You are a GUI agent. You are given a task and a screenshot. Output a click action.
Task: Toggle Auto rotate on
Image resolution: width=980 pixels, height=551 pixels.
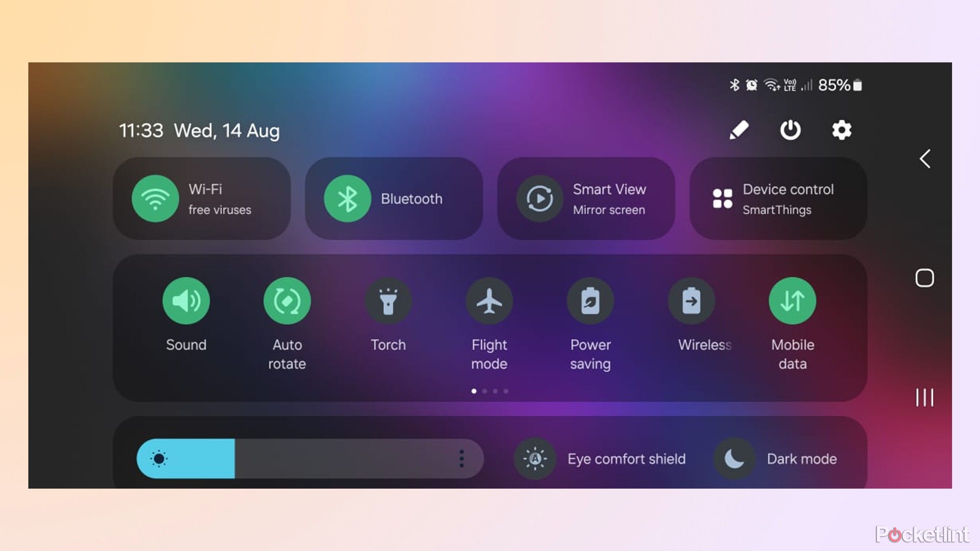(287, 302)
